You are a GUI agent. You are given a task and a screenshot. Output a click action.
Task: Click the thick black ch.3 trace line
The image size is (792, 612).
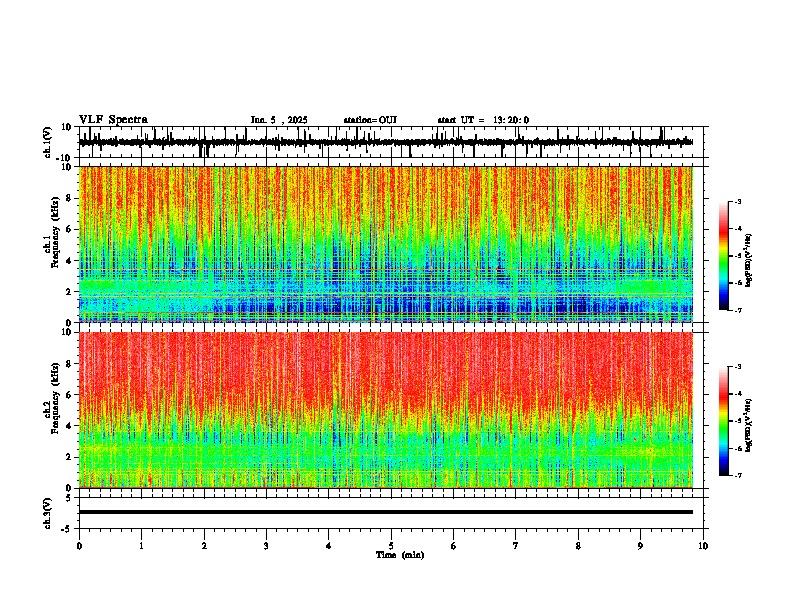pyautogui.click(x=386, y=512)
